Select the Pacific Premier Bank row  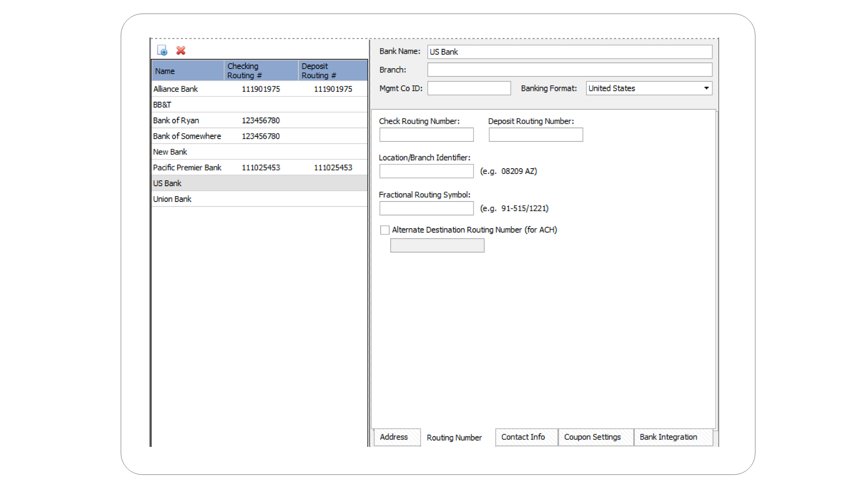pyautogui.click(x=187, y=168)
